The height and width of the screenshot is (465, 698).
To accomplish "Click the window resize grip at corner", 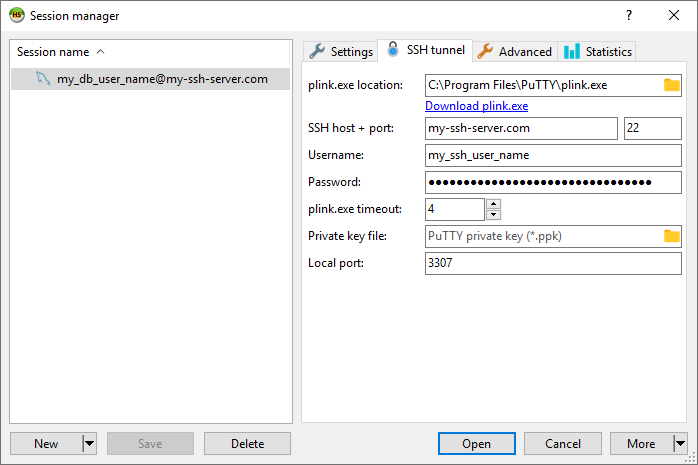I will (x=690, y=457).
